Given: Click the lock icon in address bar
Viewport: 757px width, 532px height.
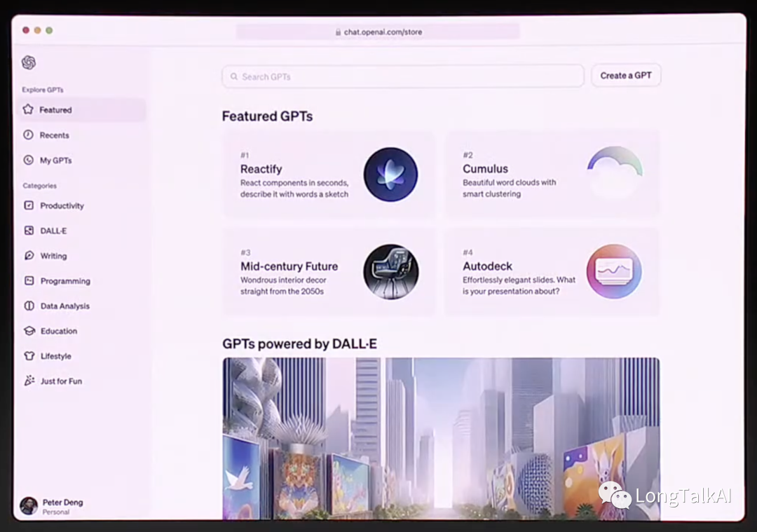Looking at the screenshot, I should (x=338, y=32).
